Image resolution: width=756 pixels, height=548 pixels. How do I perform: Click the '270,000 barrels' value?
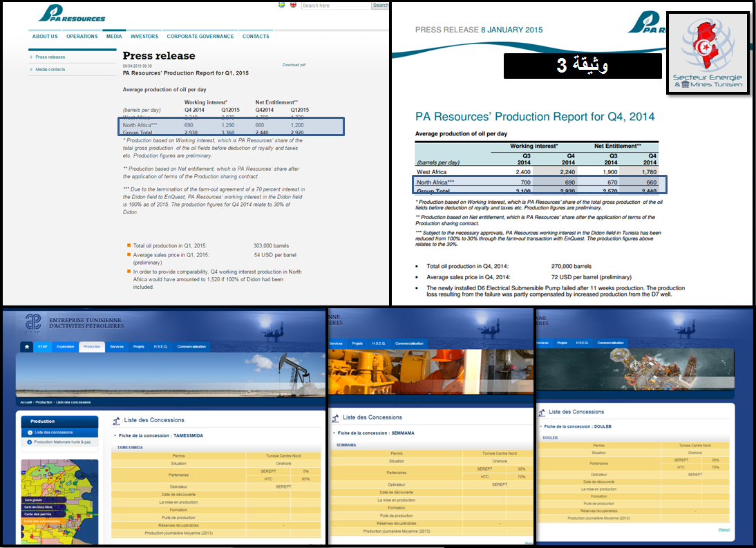[x=571, y=266]
